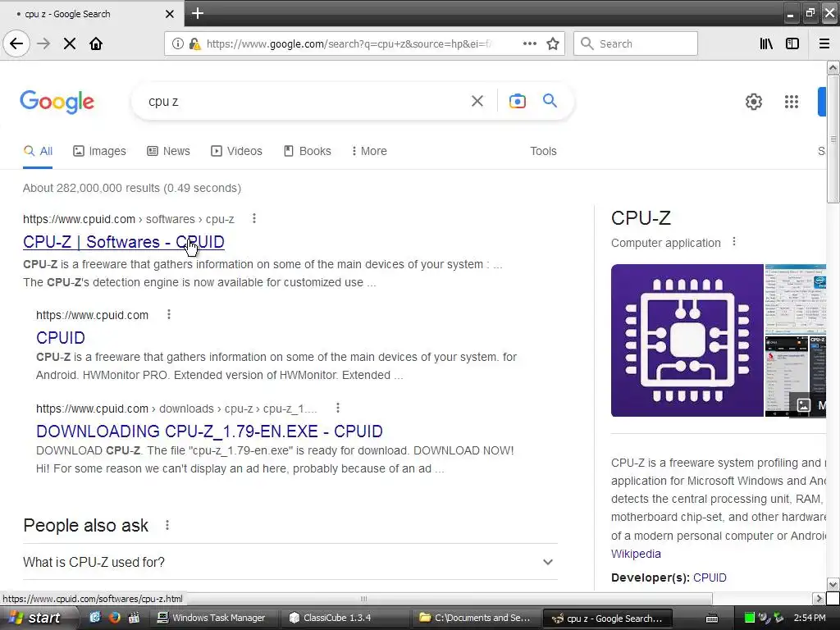Bookmark this page with the star icon
This screenshot has width=840, height=630.
pos(553,43)
